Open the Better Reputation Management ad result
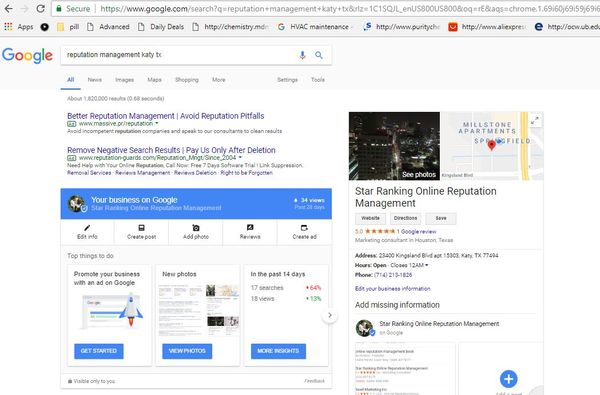 click(165, 116)
